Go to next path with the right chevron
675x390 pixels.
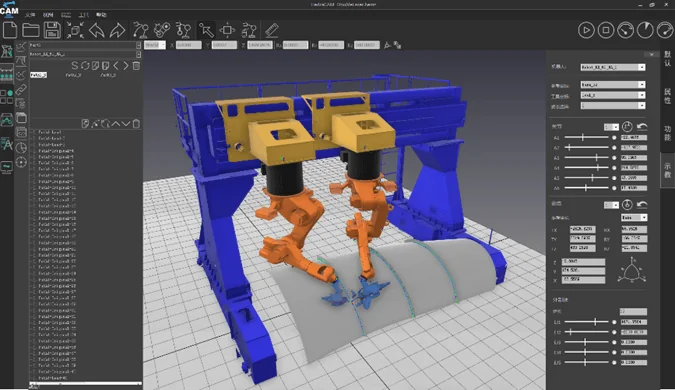pos(126,65)
